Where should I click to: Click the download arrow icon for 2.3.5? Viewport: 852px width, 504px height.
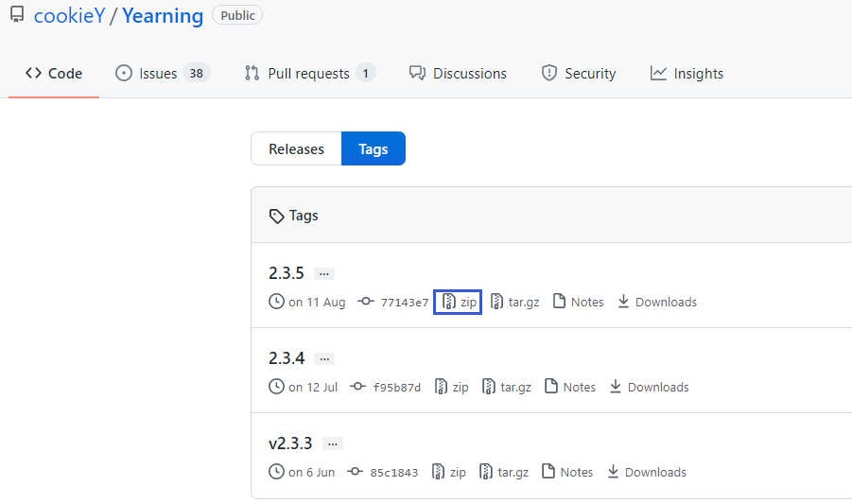tap(623, 301)
